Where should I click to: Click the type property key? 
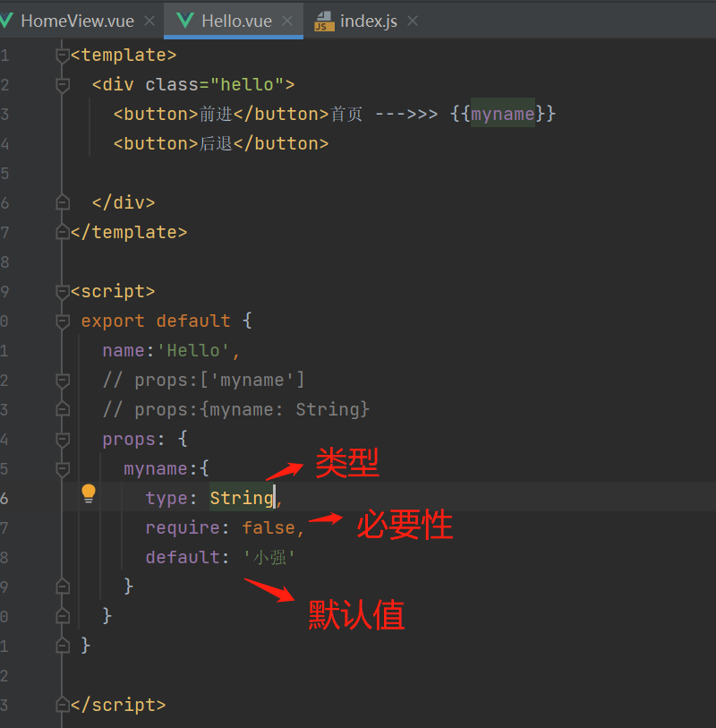pyautogui.click(x=166, y=498)
